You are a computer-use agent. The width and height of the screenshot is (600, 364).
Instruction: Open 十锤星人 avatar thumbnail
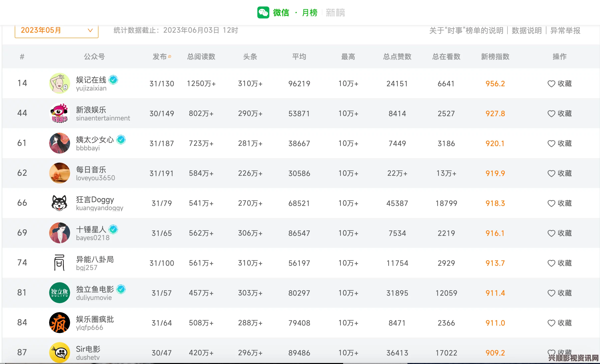point(60,233)
